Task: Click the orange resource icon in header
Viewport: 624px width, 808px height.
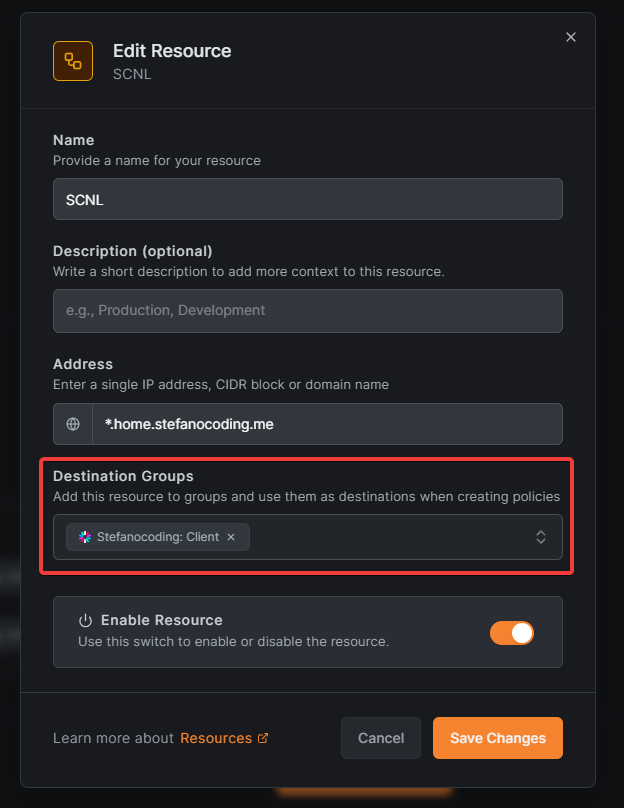Action: pyautogui.click(x=73, y=60)
